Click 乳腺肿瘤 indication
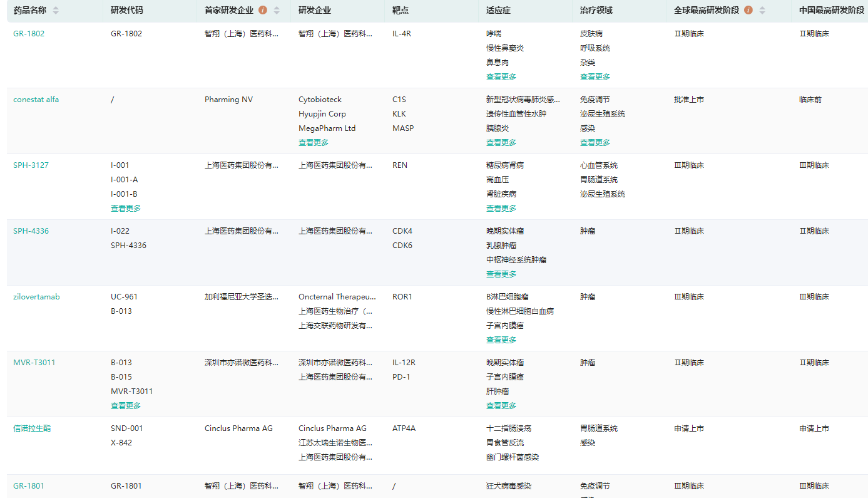Screen dimensions: 868x498 [x=501, y=246]
